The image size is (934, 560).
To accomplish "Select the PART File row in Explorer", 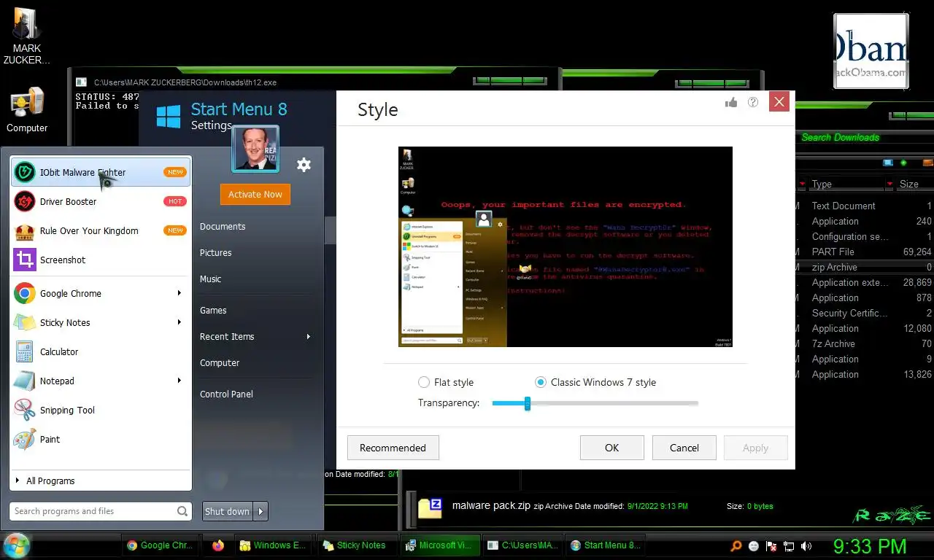I will click(x=865, y=252).
